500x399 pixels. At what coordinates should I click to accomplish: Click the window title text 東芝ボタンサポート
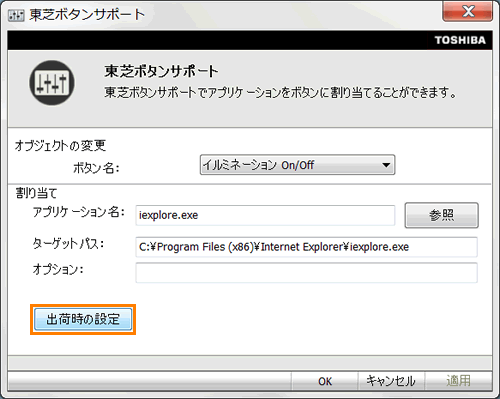point(87,15)
